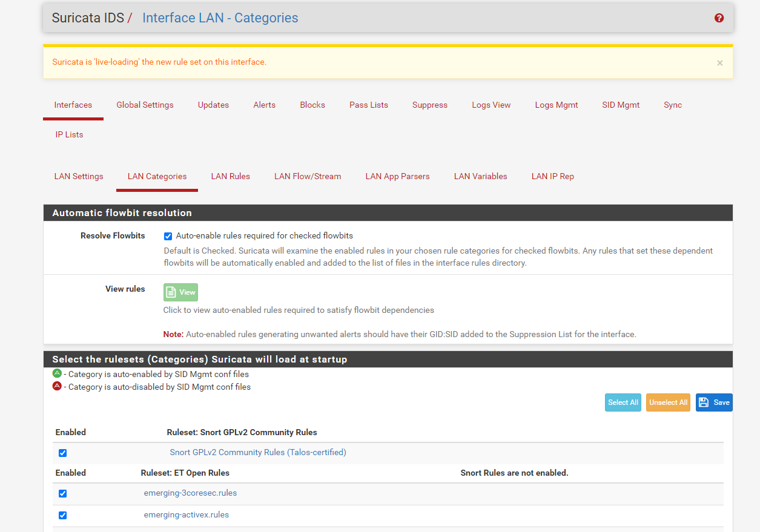The width and height of the screenshot is (760, 532).
Task: Open the Logs View tab
Action: click(x=491, y=105)
